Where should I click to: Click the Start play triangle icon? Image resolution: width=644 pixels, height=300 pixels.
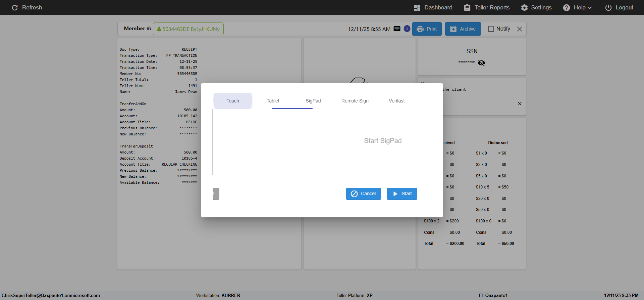click(395, 194)
